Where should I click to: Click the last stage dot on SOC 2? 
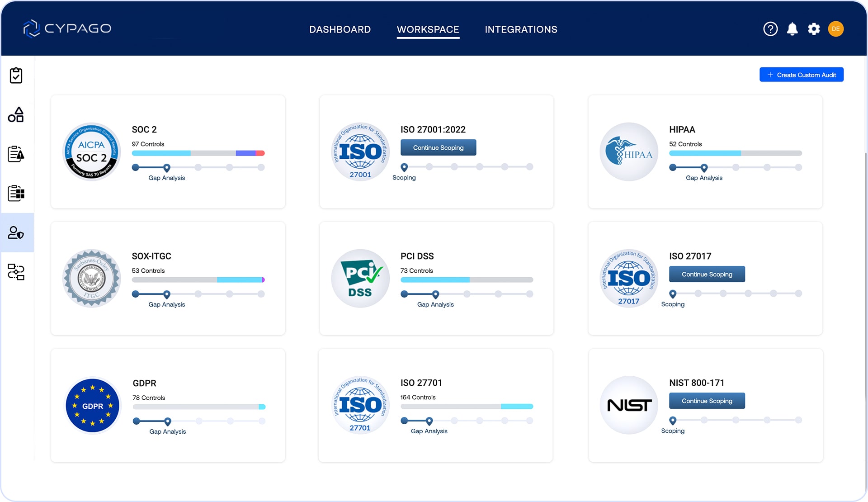point(261,167)
